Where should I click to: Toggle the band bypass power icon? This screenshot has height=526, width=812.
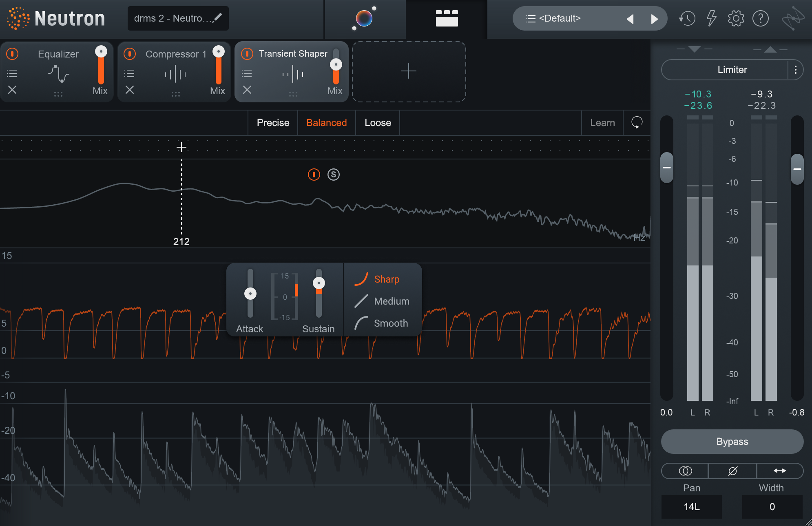[314, 175]
